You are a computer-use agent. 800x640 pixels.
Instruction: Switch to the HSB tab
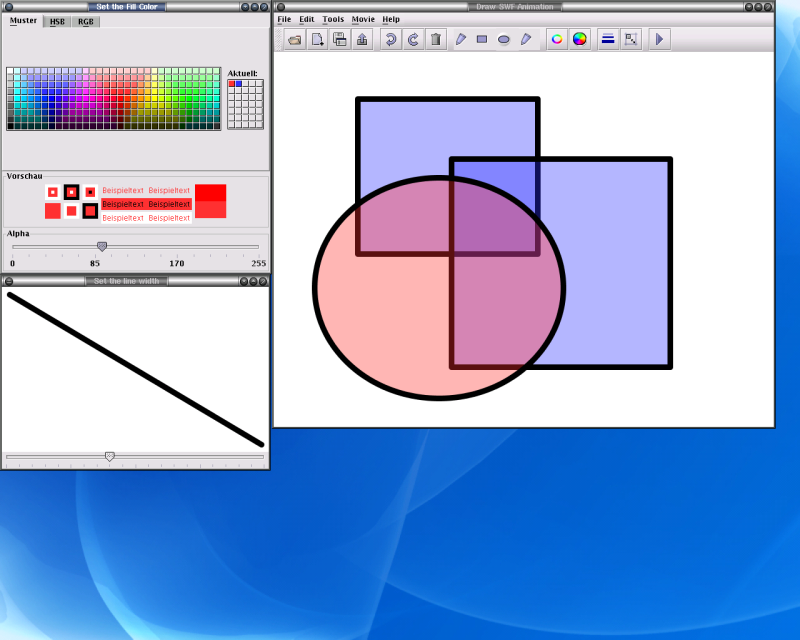(58, 21)
